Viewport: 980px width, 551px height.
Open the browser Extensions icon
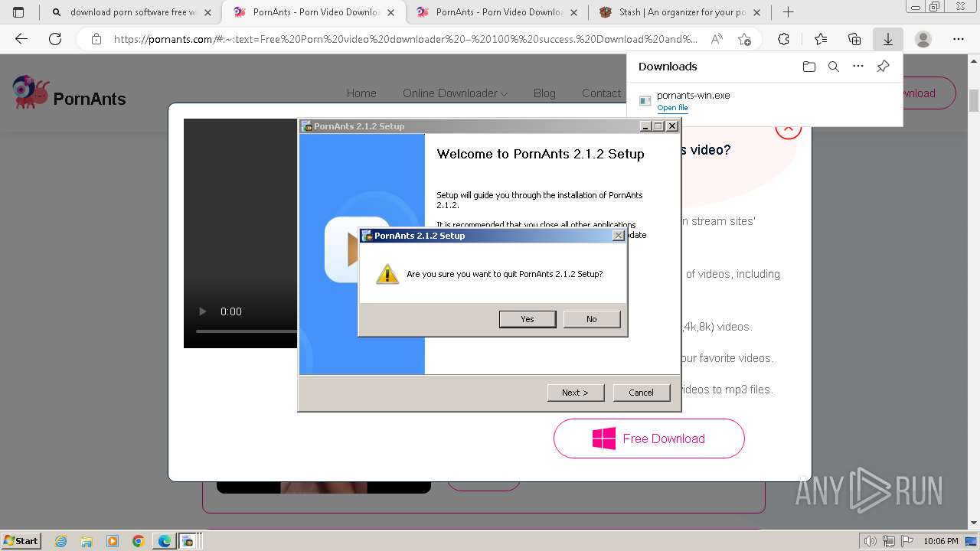tap(783, 39)
